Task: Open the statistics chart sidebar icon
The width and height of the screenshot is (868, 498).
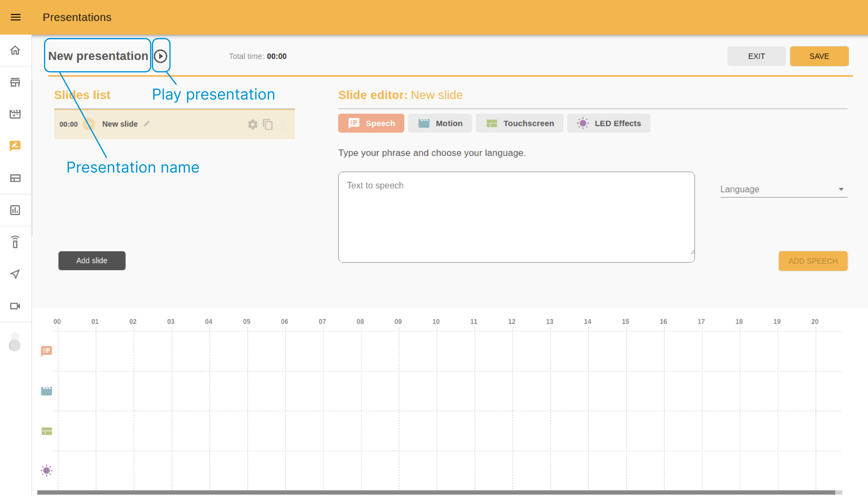Action: point(15,210)
